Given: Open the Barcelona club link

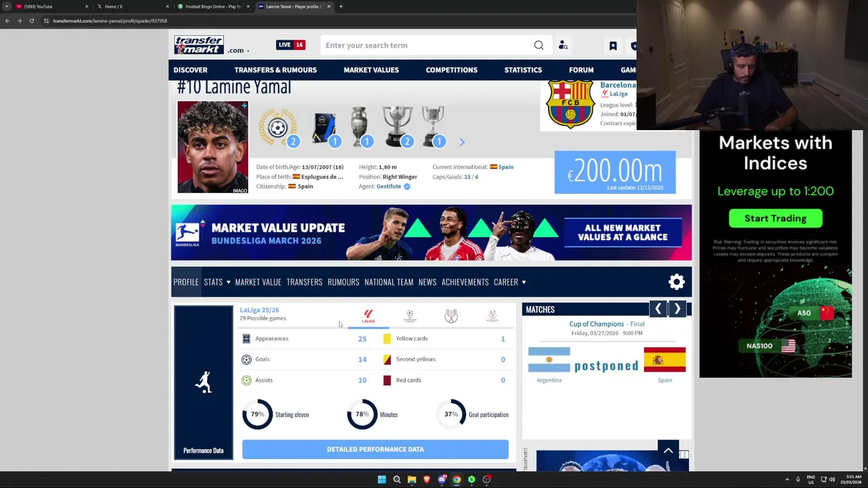Looking at the screenshot, I should pos(618,85).
